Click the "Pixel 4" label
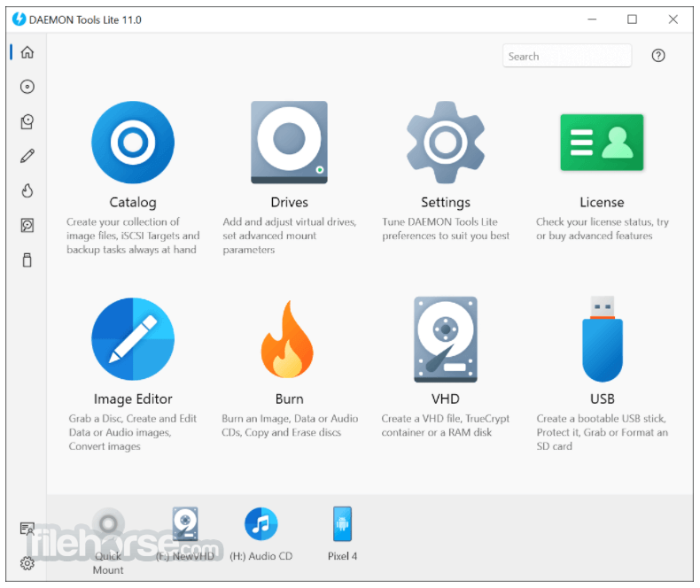This screenshot has height=588, width=700. tap(342, 556)
